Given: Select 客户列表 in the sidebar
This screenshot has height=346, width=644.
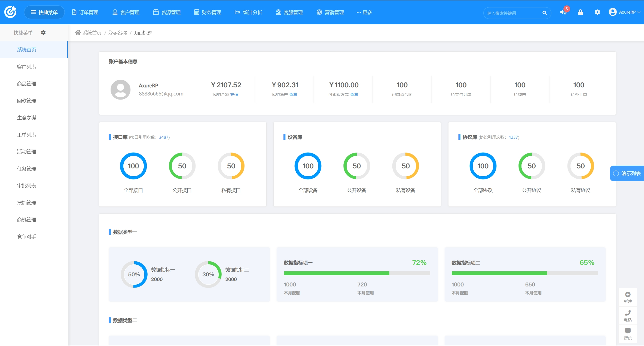Looking at the screenshot, I should tap(34, 67).
